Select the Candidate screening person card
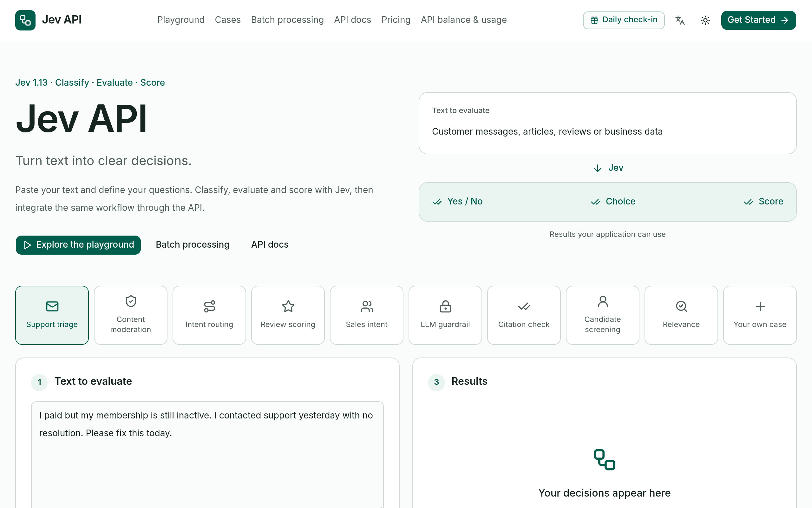 [x=603, y=315]
